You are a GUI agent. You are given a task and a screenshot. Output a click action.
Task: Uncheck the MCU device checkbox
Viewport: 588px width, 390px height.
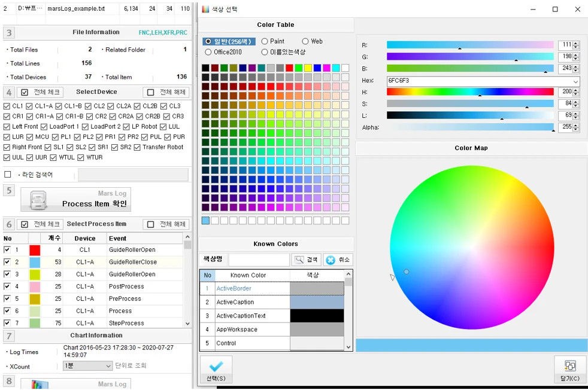pos(29,137)
